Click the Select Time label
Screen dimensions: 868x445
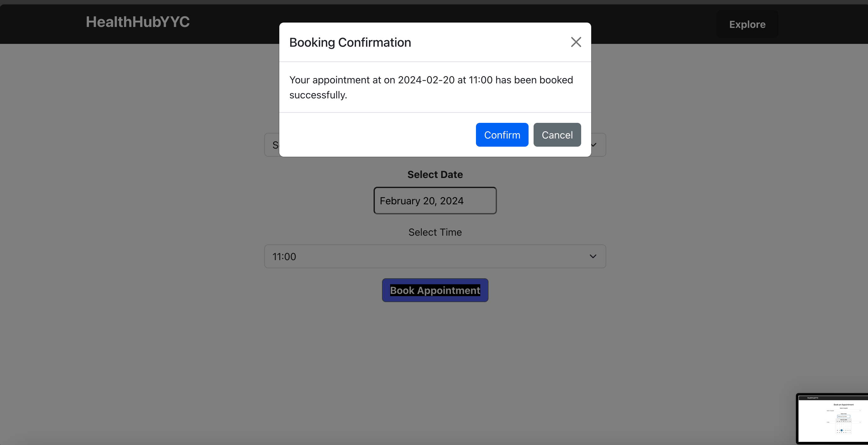[x=435, y=232]
